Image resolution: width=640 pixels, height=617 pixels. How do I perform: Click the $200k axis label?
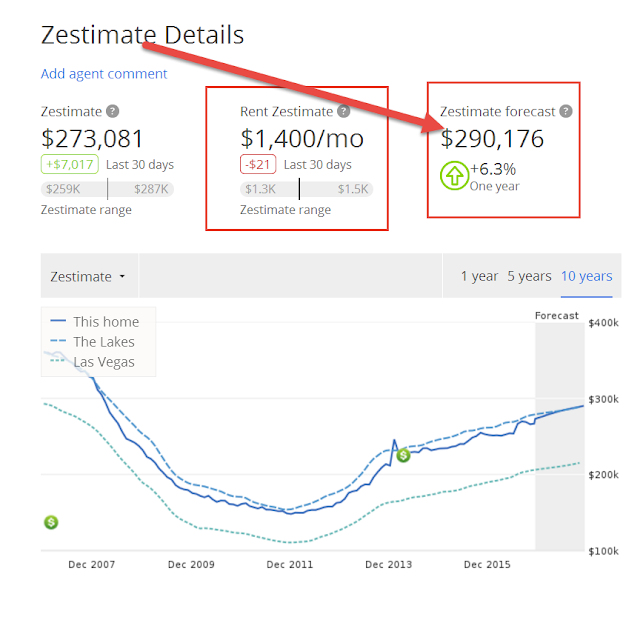604,475
